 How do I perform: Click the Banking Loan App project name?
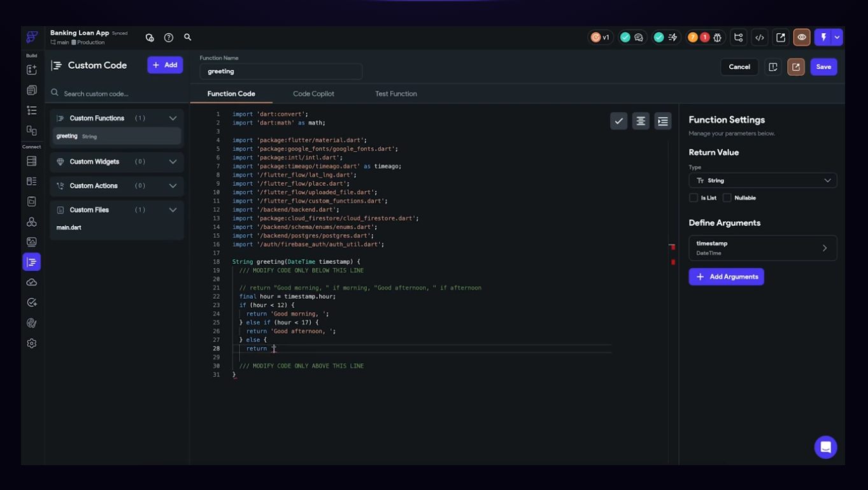point(80,33)
